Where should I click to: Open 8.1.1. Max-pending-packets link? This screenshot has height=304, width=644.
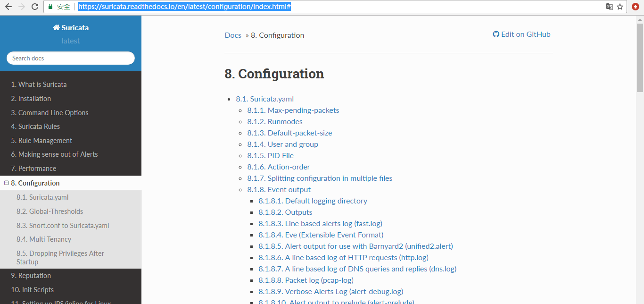click(x=293, y=110)
